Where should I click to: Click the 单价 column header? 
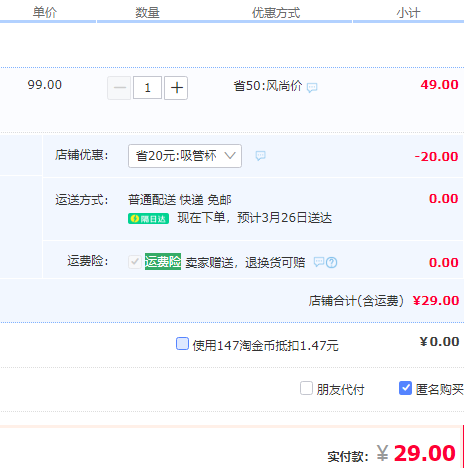click(x=45, y=13)
